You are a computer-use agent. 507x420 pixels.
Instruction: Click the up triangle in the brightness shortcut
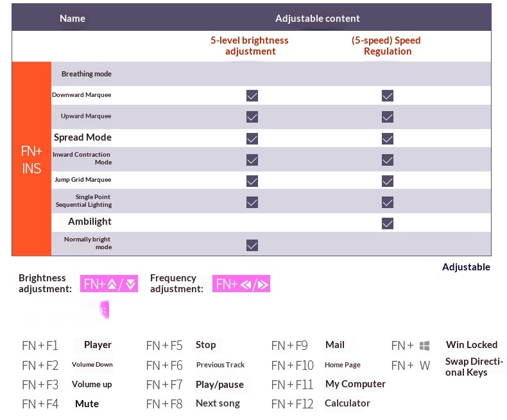pos(112,284)
